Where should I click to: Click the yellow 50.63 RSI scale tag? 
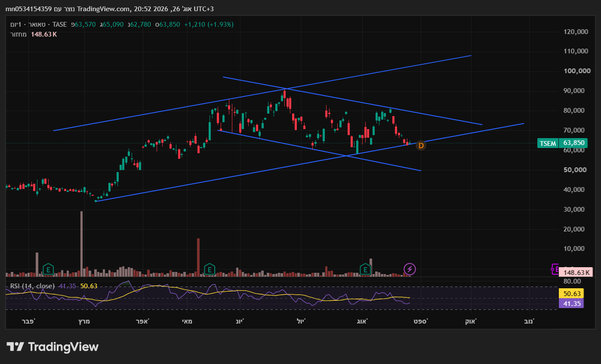[571, 293]
